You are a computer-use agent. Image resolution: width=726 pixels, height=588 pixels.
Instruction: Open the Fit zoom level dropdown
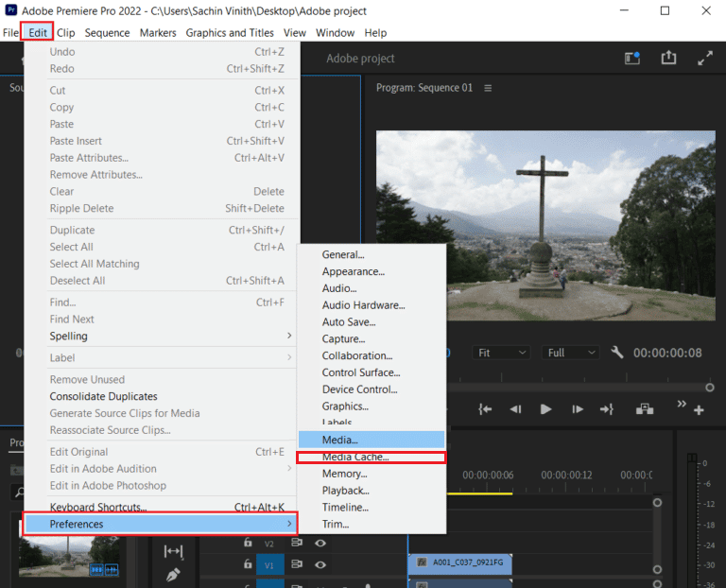pyautogui.click(x=500, y=353)
